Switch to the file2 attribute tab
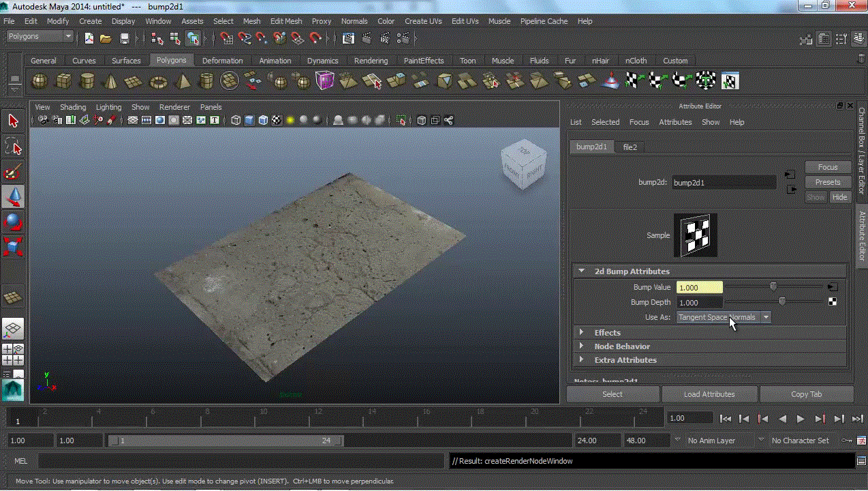868x491 pixels. click(x=630, y=147)
